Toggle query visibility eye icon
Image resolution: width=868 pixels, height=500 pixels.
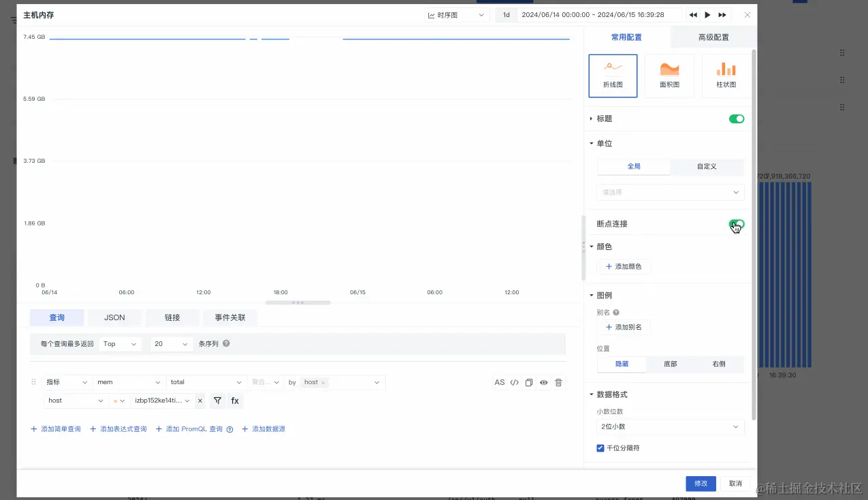pyautogui.click(x=544, y=383)
